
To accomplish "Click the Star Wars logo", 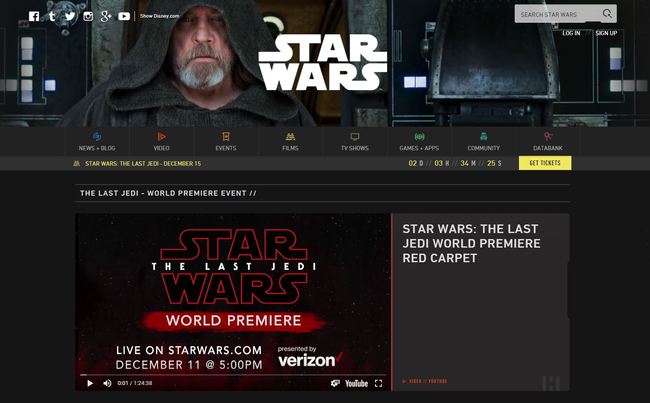I will (x=323, y=63).
